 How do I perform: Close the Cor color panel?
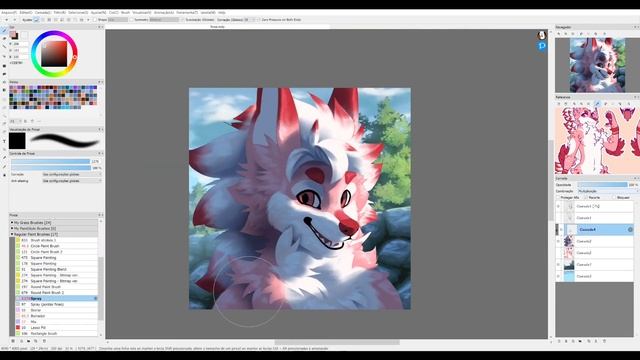pyautogui.click(x=102, y=27)
